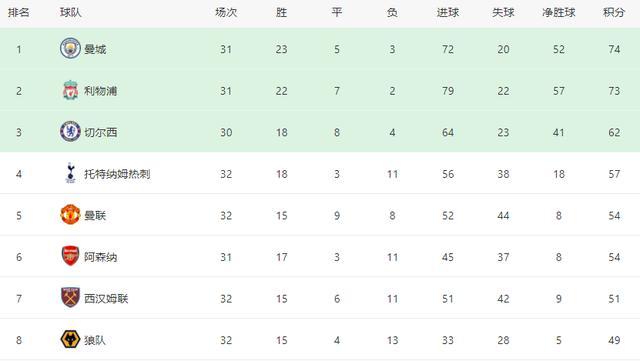Click the West Ham United crest
Screen dimensions: 640x361
(x=70, y=298)
